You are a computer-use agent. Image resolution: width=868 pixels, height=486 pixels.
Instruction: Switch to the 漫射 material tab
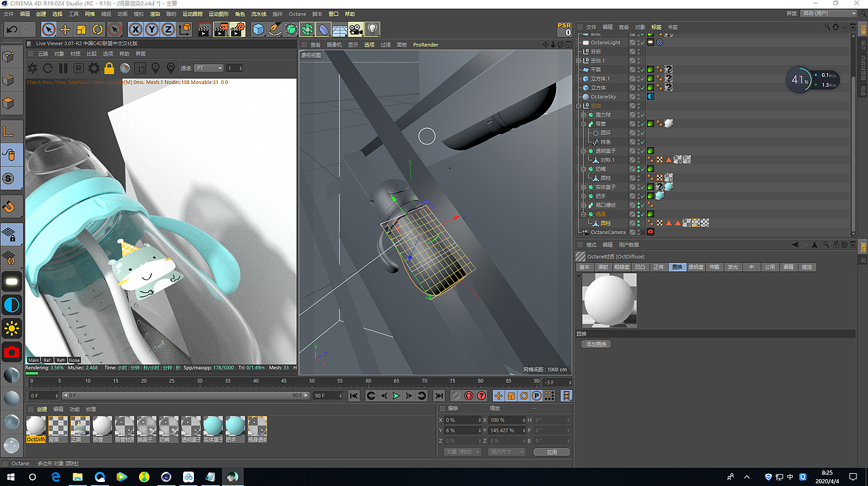(x=603, y=267)
